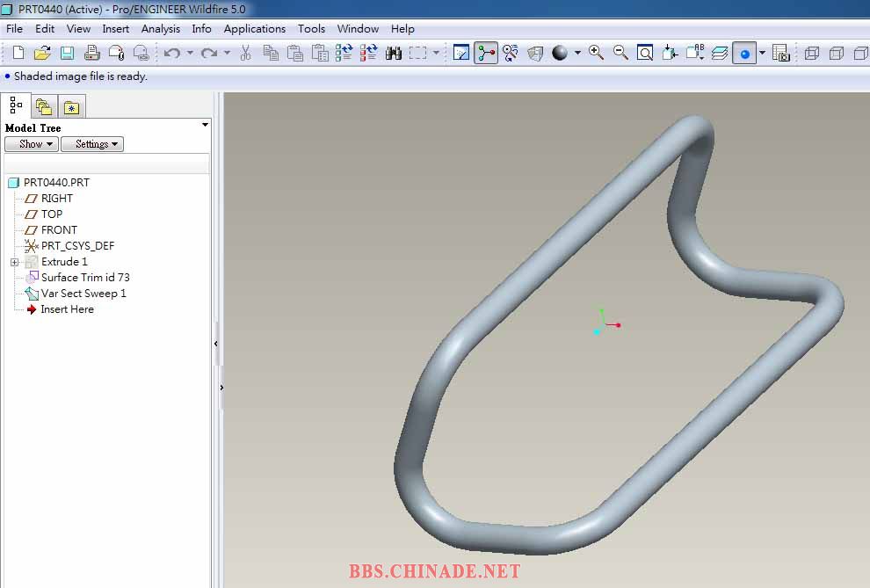
Task: Toggle the spin center display button
Action: tap(486, 54)
